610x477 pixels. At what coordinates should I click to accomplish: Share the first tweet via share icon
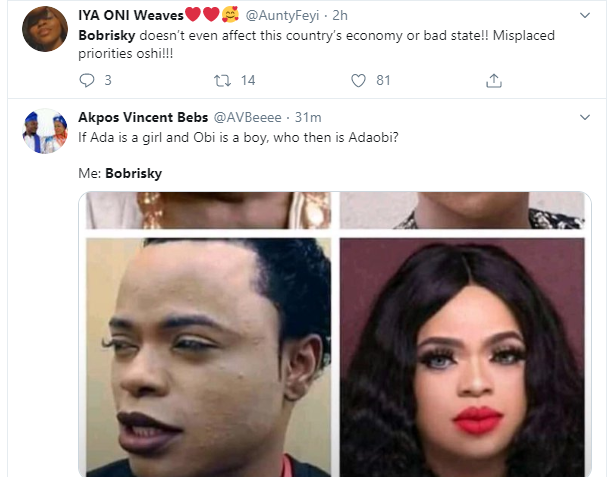pyautogui.click(x=493, y=80)
